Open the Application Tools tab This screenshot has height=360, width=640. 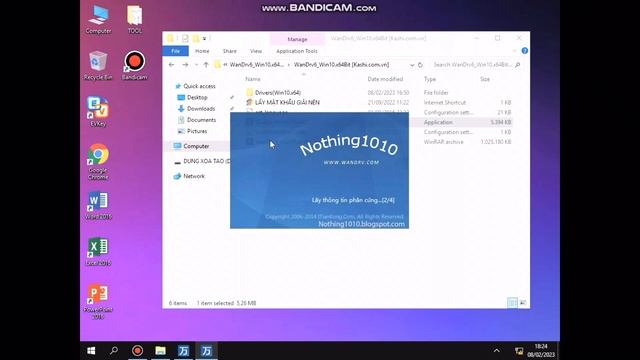(297, 51)
